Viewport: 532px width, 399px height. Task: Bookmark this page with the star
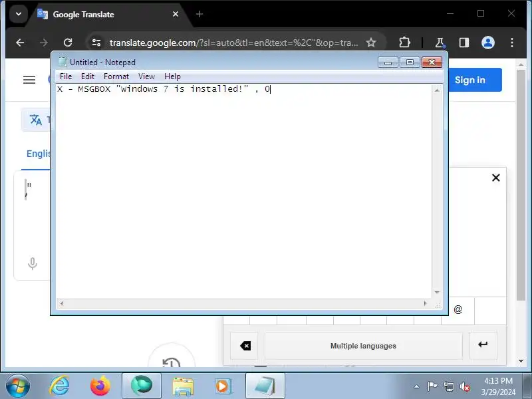(371, 43)
